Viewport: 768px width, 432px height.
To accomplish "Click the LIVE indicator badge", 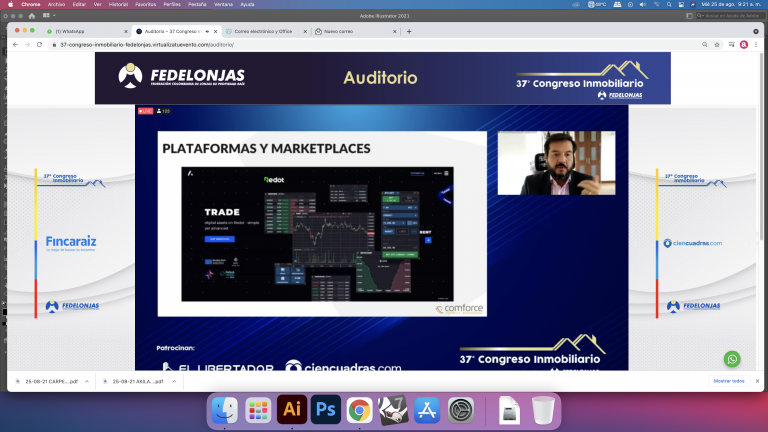I will pos(145,111).
